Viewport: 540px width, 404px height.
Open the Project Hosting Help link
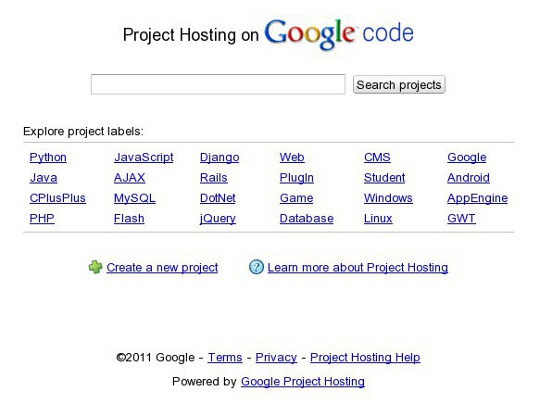click(365, 358)
